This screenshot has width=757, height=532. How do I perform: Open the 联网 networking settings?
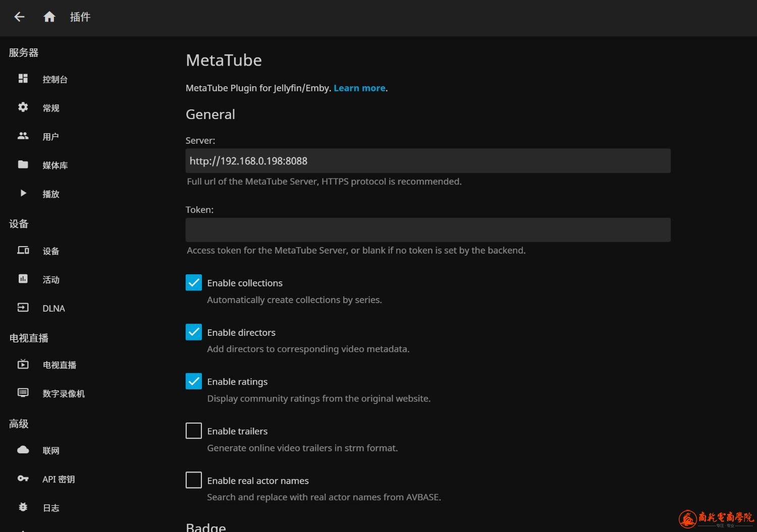[x=50, y=450]
